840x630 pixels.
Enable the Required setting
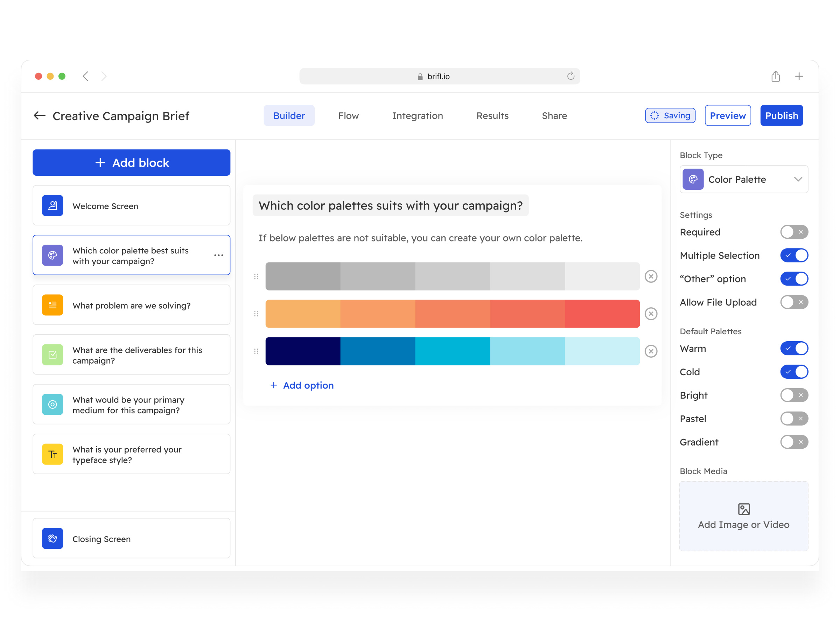tap(794, 232)
